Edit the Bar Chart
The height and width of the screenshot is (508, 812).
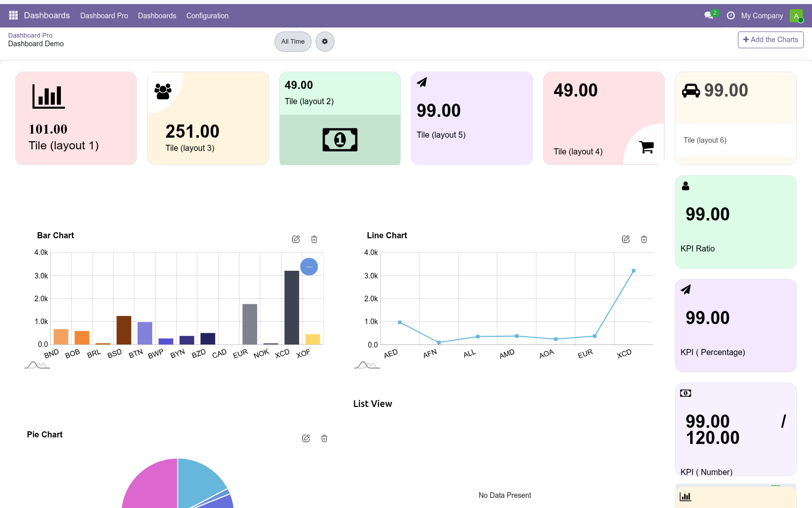[296, 239]
